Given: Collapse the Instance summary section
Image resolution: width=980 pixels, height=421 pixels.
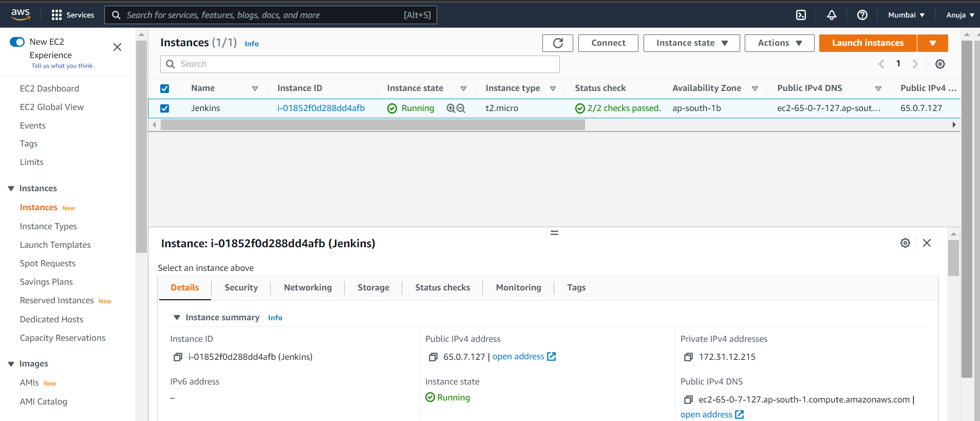Looking at the screenshot, I should [177, 318].
